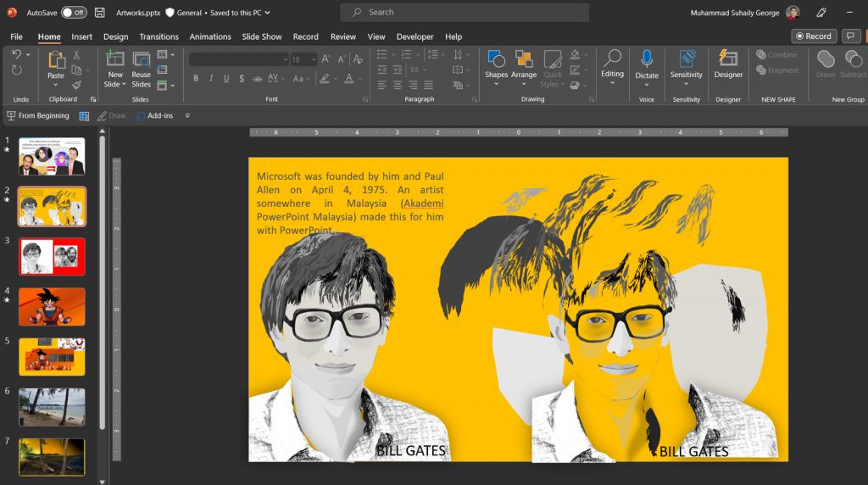Select the Format Painter brush

click(77, 85)
